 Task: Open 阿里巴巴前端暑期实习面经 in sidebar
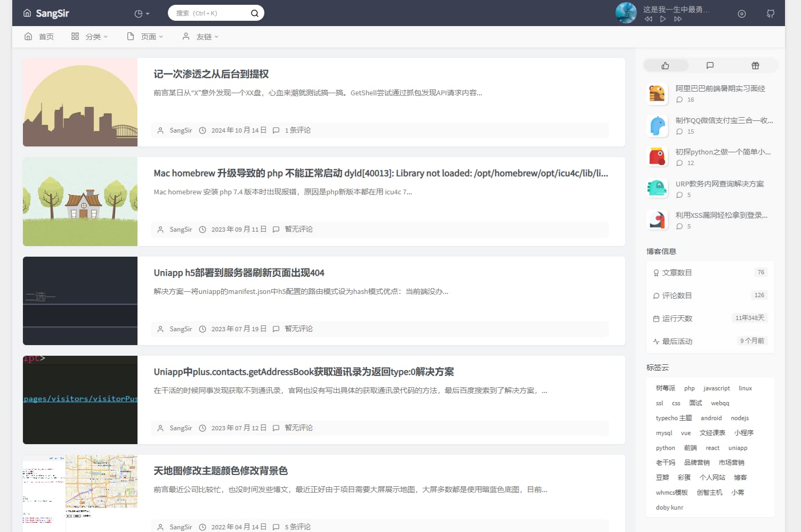[720, 88]
